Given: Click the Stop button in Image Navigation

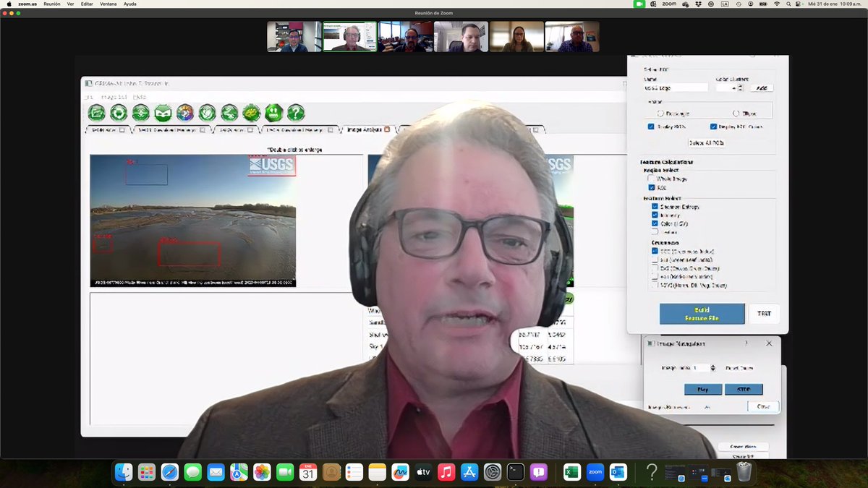Looking at the screenshot, I should [744, 389].
